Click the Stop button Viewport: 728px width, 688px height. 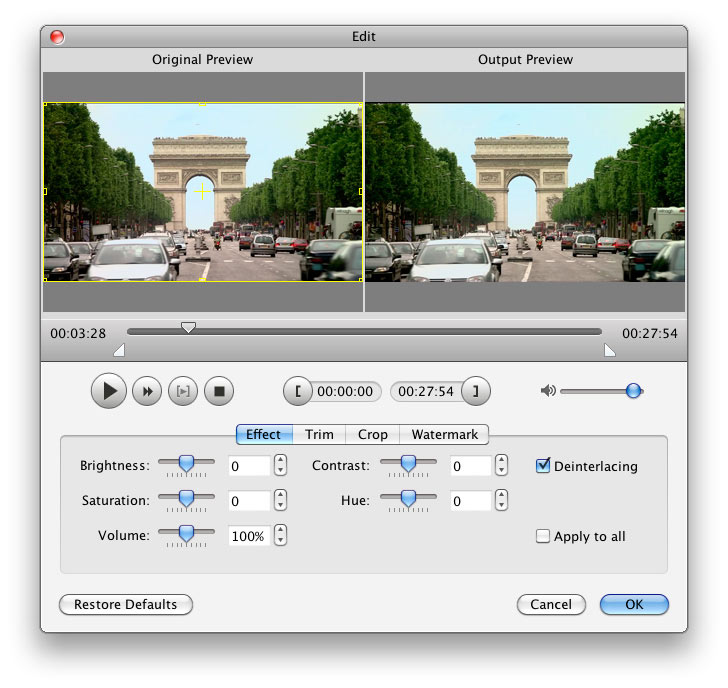tap(219, 391)
